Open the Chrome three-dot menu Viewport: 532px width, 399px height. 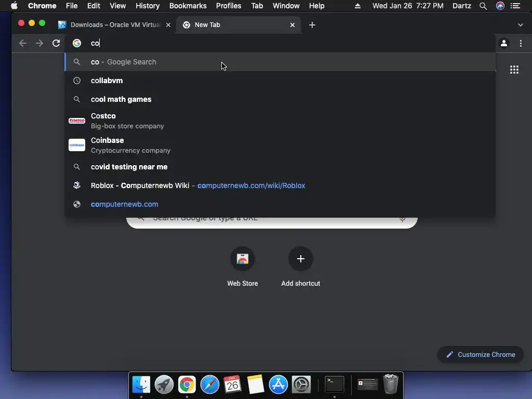point(521,43)
